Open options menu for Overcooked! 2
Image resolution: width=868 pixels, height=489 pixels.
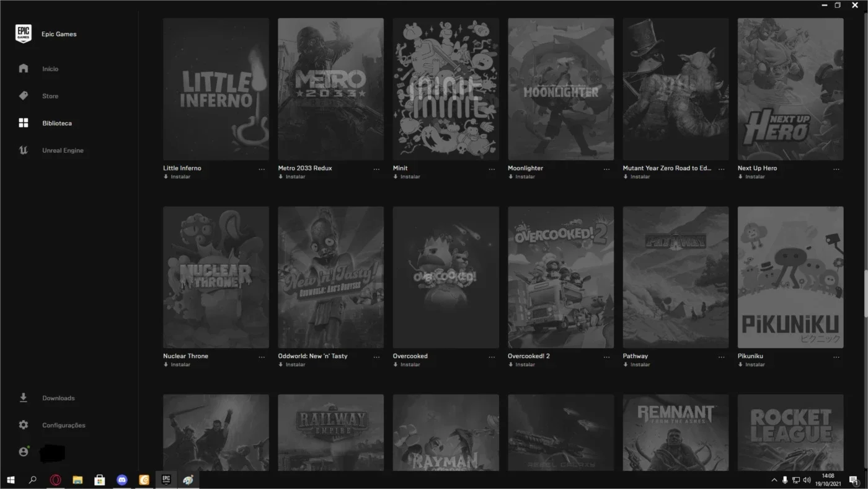click(x=606, y=357)
